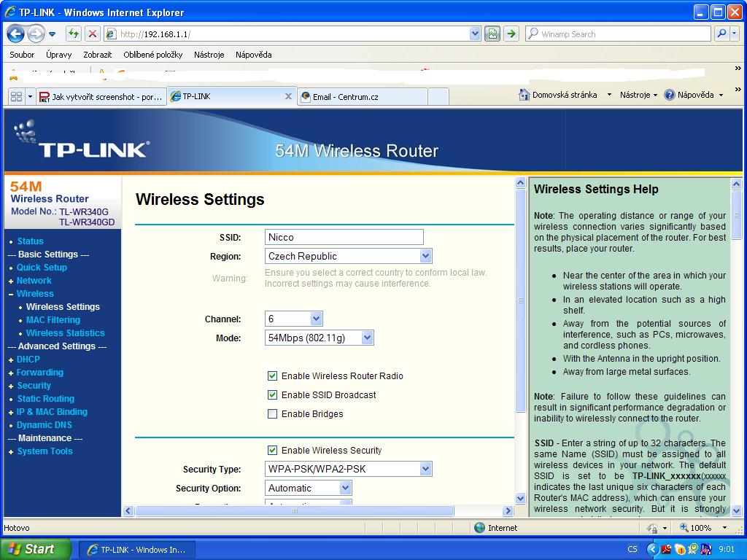Open the address bar history dropdown
Viewport: 747px width, 560px height.
[x=474, y=34]
